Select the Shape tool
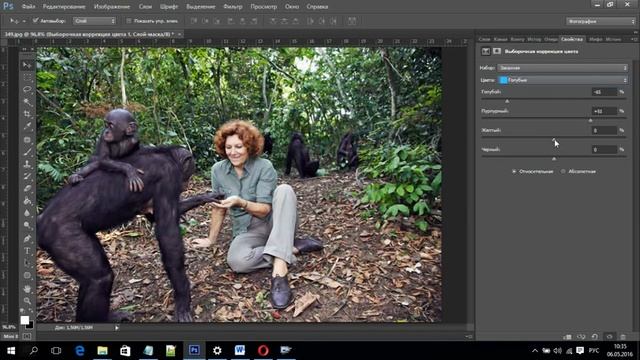The image size is (640, 360). pyautogui.click(x=27, y=275)
